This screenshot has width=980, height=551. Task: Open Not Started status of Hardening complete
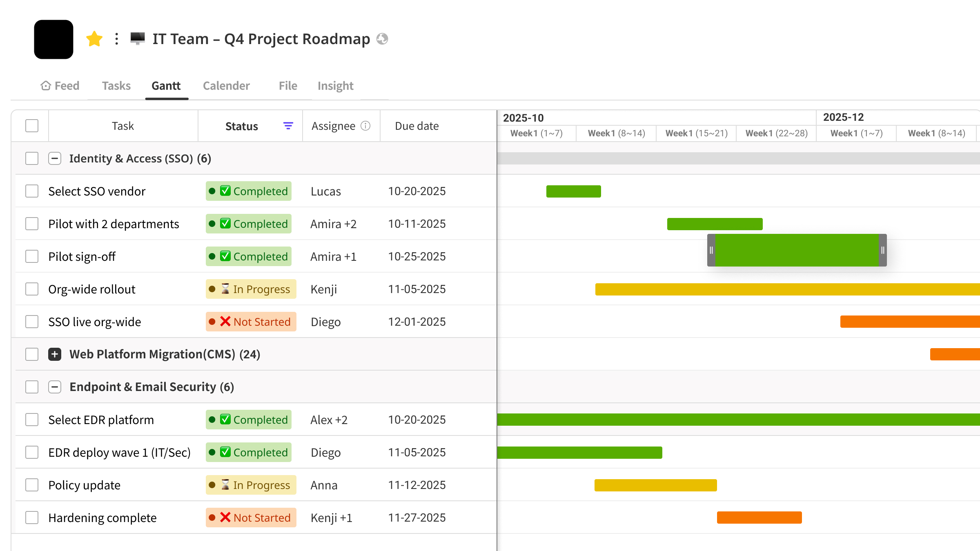(251, 518)
